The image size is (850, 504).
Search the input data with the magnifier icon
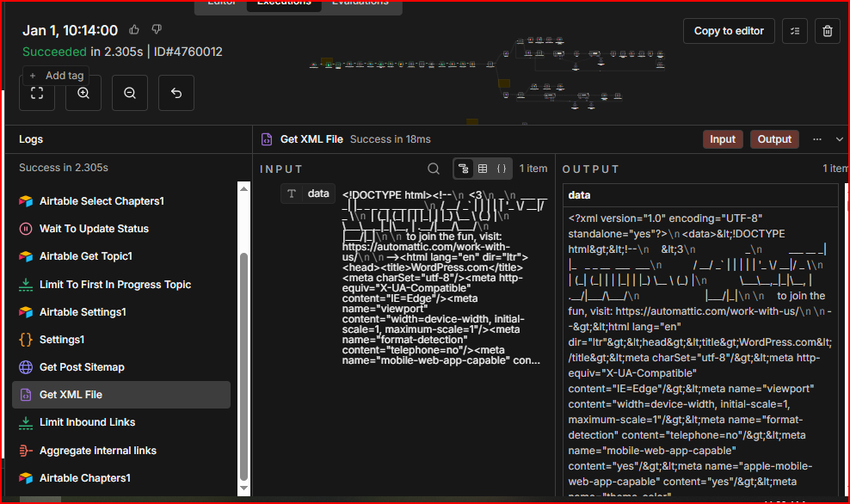pyautogui.click(x=433, y=169)
